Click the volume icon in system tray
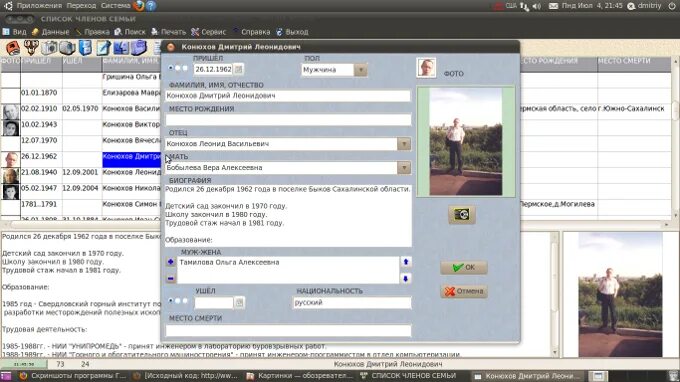The height and width of the screenshot is (382, 680). point(537,6)
